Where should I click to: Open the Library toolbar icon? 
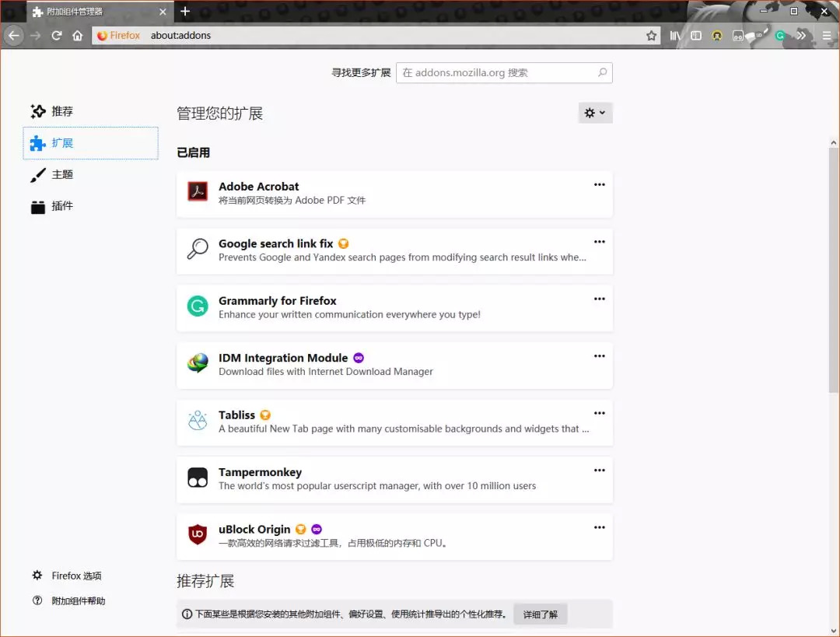coord(675,36)
